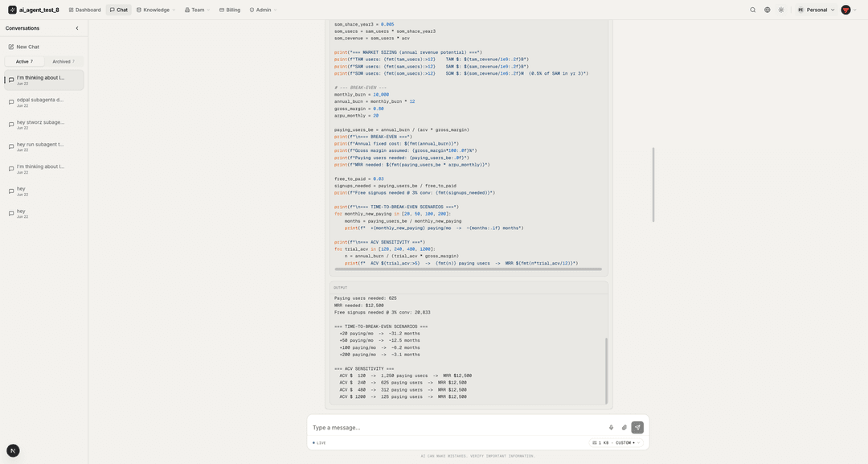Click the "free_to_paid = 0.03" code line
This screenshot has height=464, width=868.
pos(358,179)
